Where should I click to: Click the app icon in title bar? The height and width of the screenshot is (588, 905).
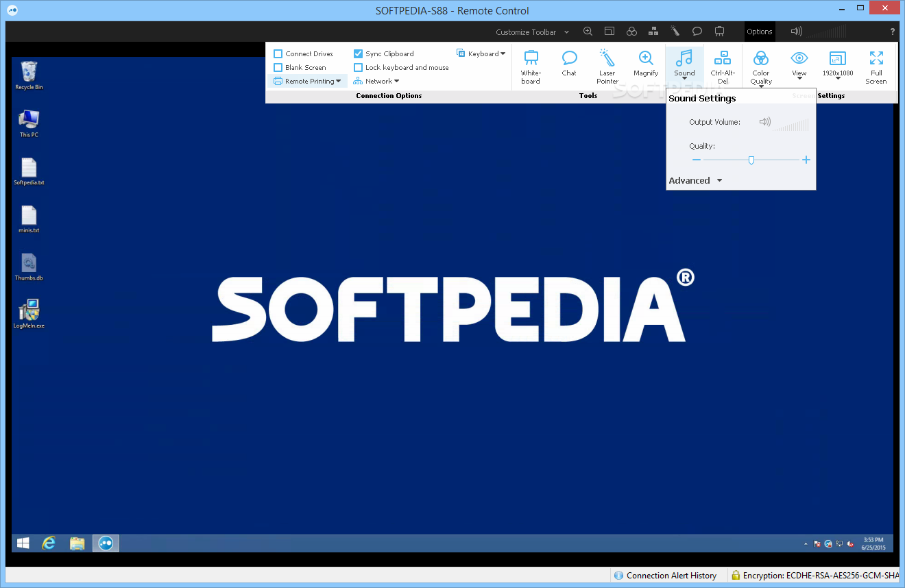point(12,10)
